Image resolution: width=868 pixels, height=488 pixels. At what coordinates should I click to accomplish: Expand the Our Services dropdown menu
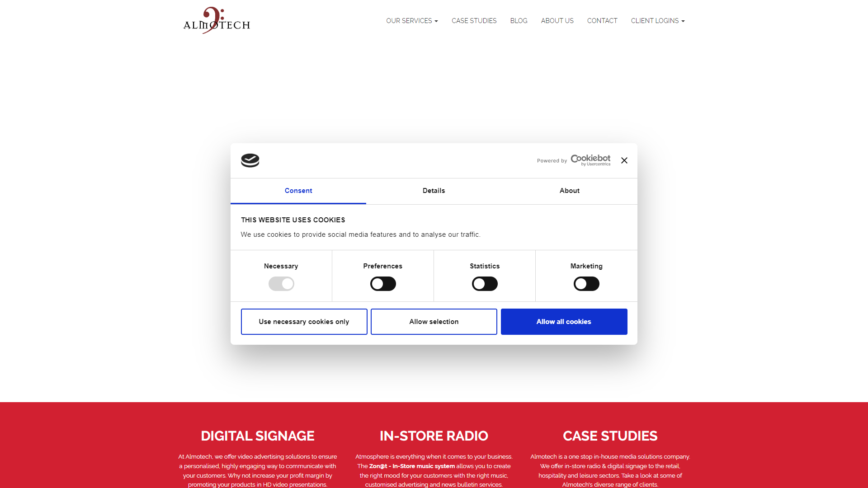[x=412, y=21]
